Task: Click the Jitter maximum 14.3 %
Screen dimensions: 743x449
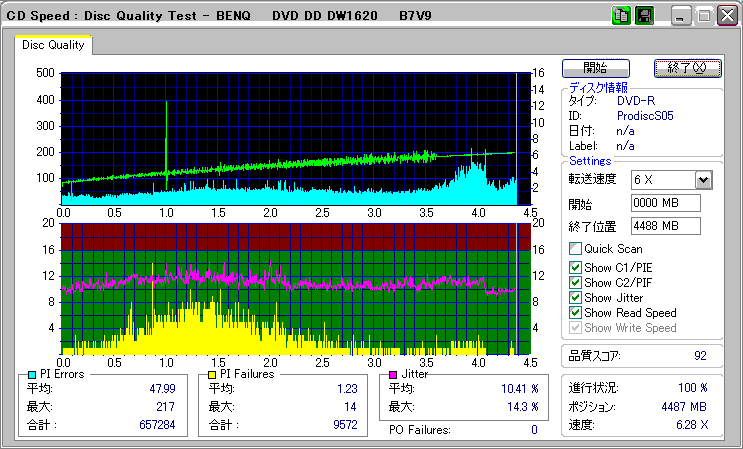Action: click(x=523, y=406)
